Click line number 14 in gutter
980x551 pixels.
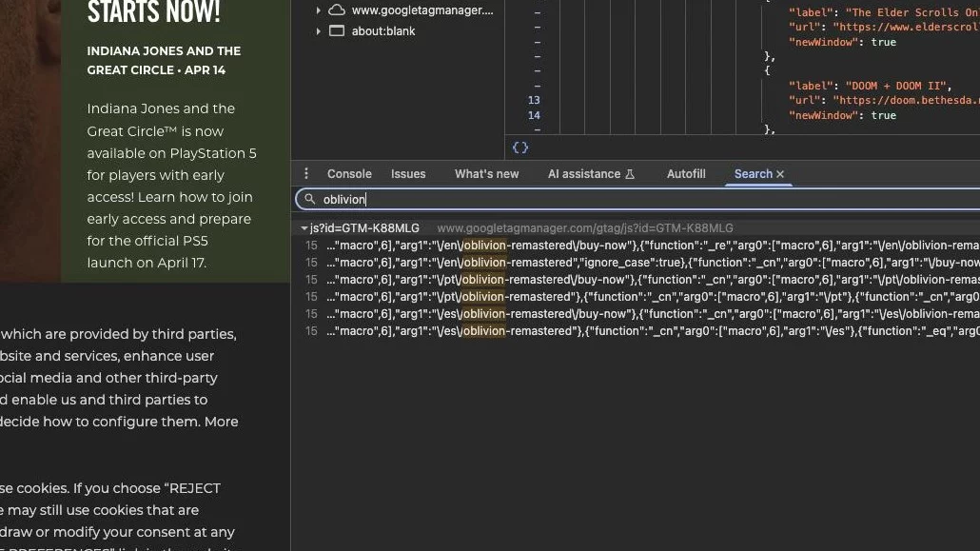point(533,115)
